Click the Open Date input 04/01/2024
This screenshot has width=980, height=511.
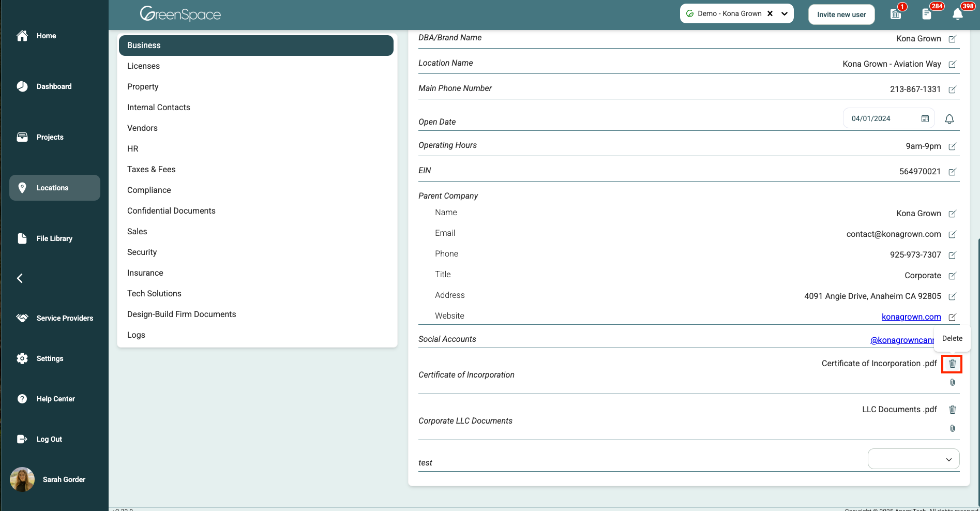coord(889,118)
